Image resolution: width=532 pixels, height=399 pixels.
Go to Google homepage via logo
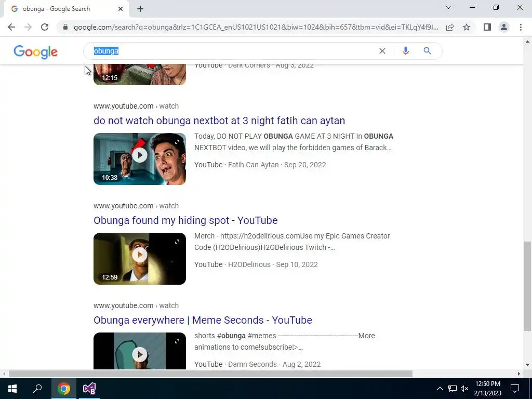(36, 52)
